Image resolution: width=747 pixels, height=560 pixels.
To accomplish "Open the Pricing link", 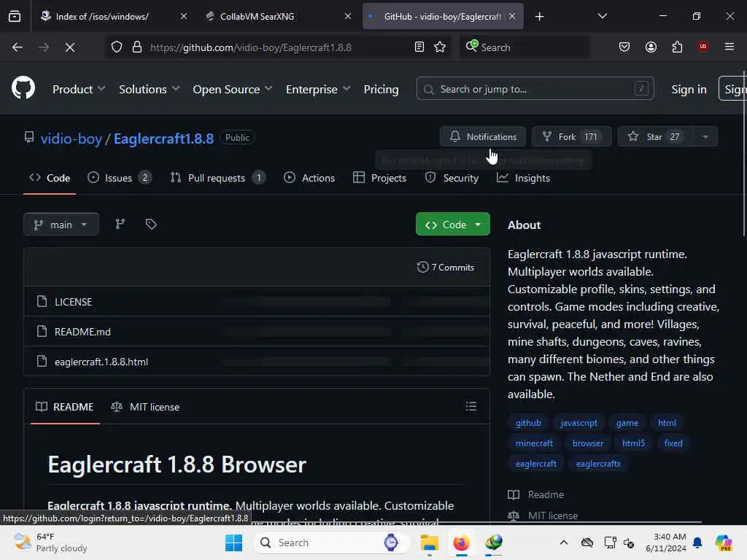I will click(381, 89).
